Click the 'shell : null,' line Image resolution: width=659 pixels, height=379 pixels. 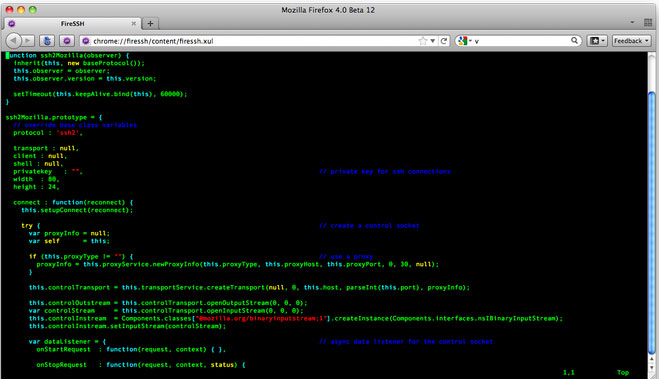point(38,164)
